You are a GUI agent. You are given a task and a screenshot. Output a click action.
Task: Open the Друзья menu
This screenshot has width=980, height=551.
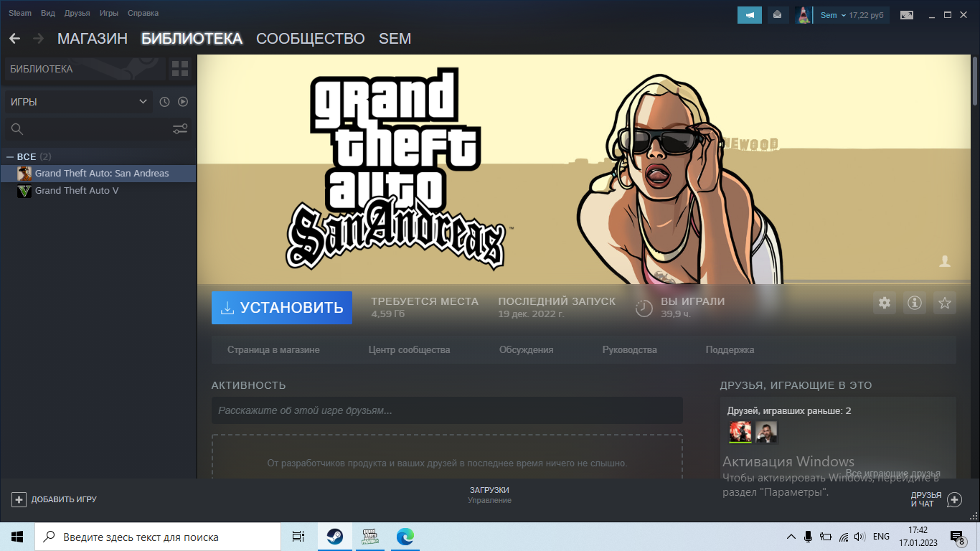coord(77,14)
